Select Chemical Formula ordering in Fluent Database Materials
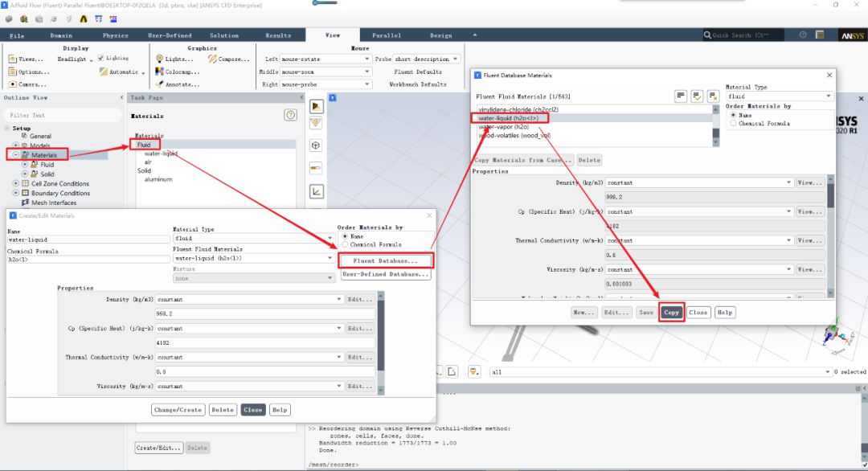This screenshot has width=868, height=471. coord(734,124)
